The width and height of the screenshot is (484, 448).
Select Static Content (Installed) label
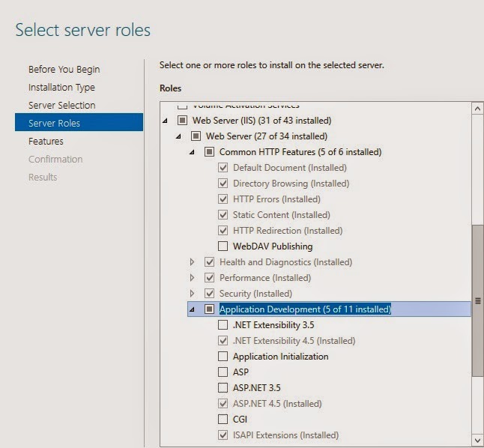pos(282,215)
